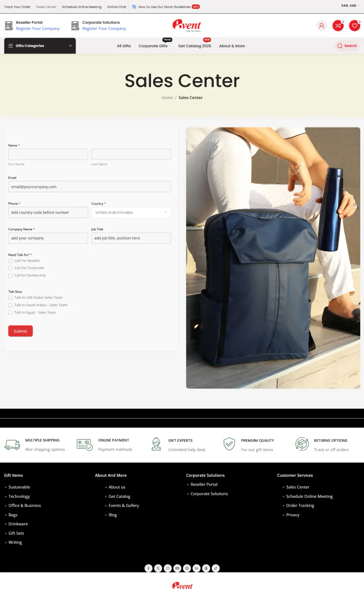Viewport: 364px width, 595px height.
Task: Open footer Gift Sets link
Action: 16,533
